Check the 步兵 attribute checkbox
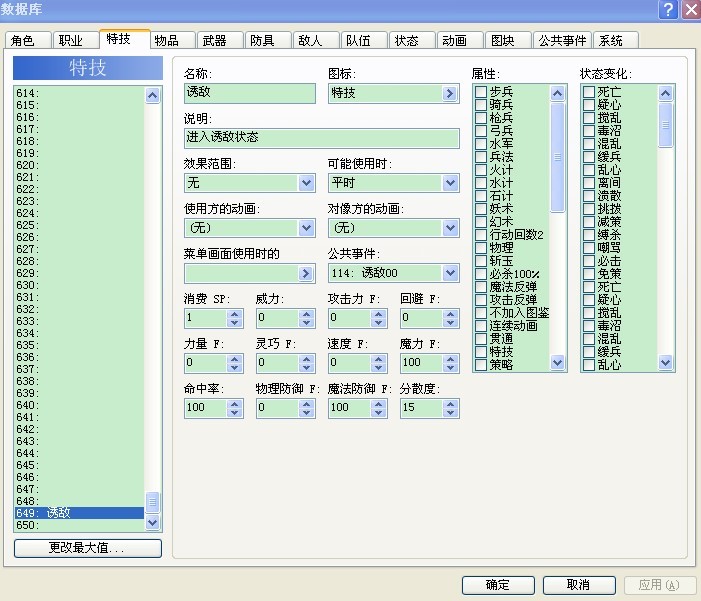 point(481,92)
